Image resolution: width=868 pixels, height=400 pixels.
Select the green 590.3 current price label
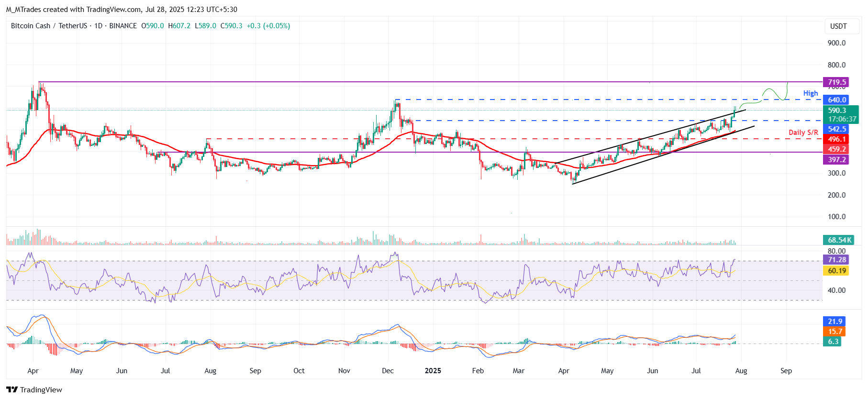click(x=837, y=111)
